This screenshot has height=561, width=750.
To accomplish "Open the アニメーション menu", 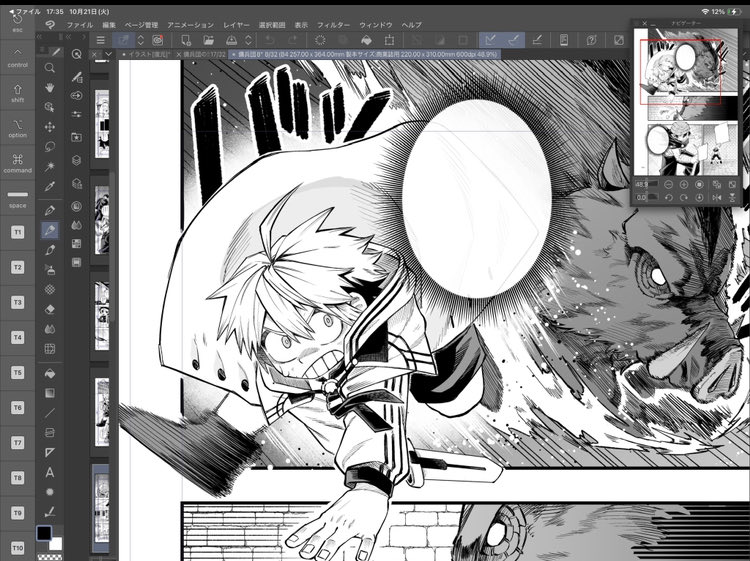I will point(190,25).
